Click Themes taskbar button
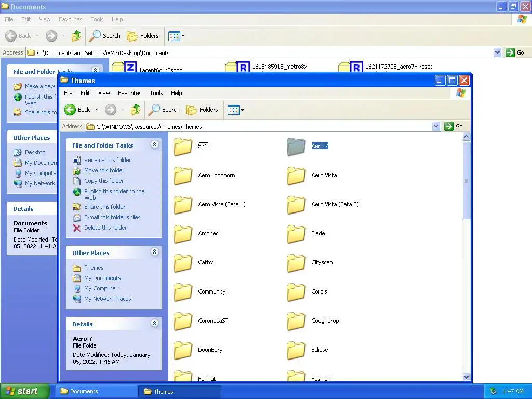Viewport: 532px width, 399px height. [x=179, y=391]
